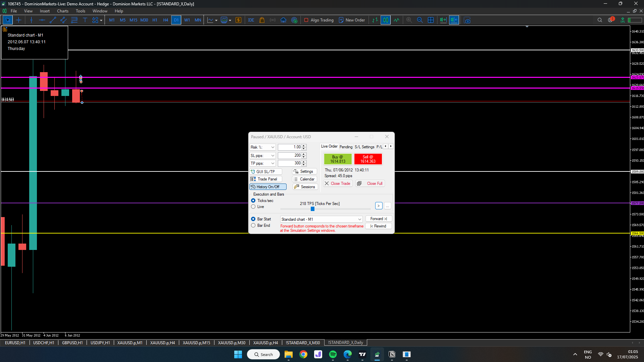Open the indicators list dropdown arrow
Screen dimensions: 644x362
[x=230, y=20]
